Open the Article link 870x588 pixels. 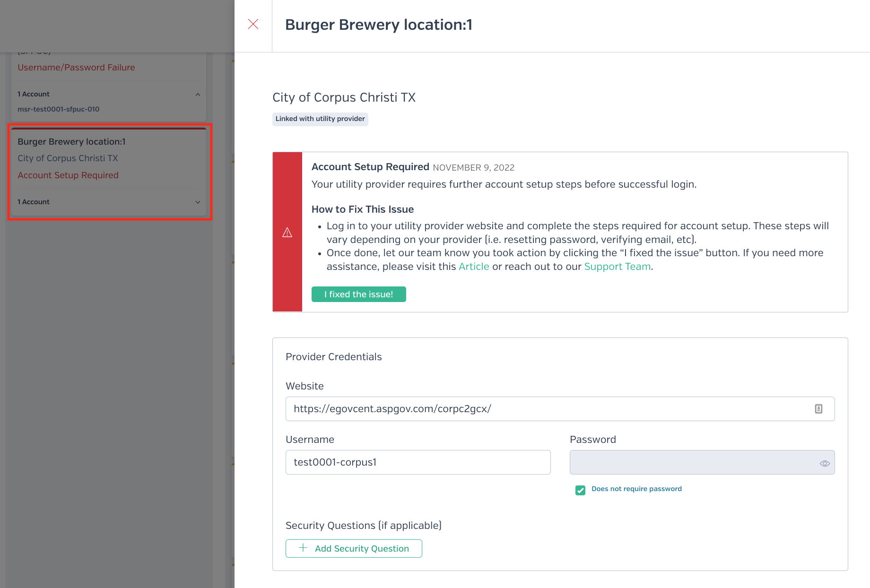pyautogui.click(x=474, y=267)
